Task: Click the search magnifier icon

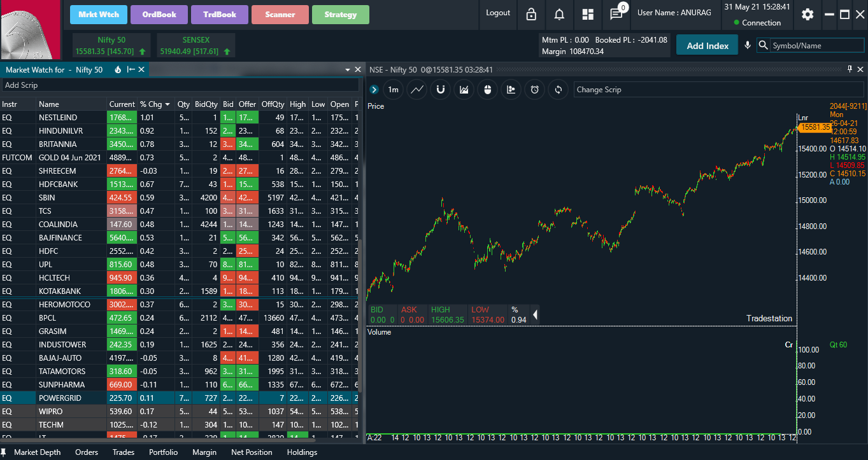Action: coord(764,45)
